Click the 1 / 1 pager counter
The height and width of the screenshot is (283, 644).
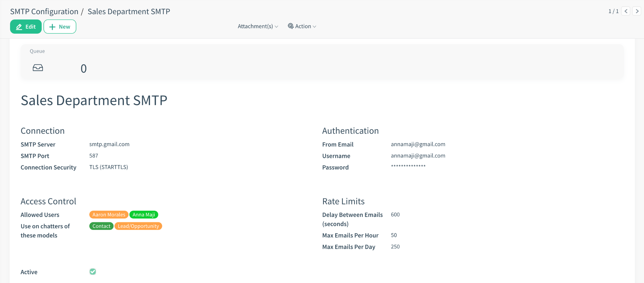pyautogui.click(x=613, y=11)
